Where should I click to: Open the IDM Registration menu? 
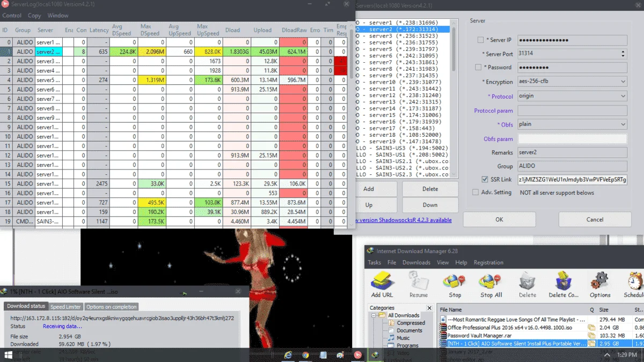click(488, 263)
